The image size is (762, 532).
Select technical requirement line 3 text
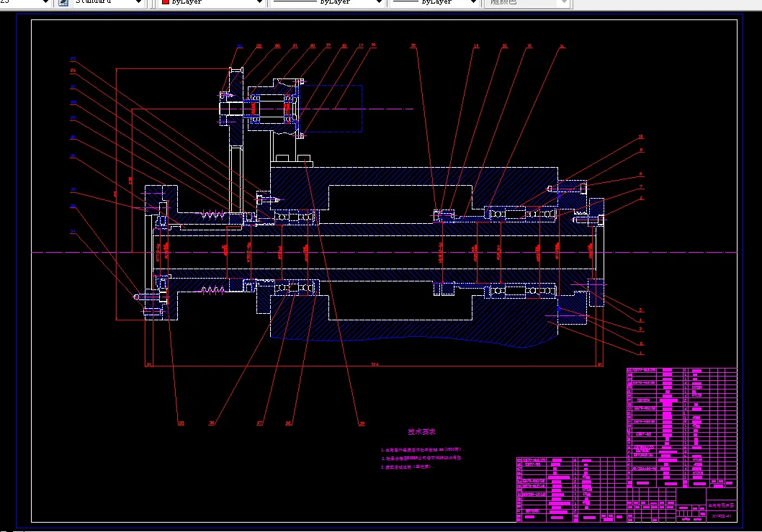coord(407,467)
